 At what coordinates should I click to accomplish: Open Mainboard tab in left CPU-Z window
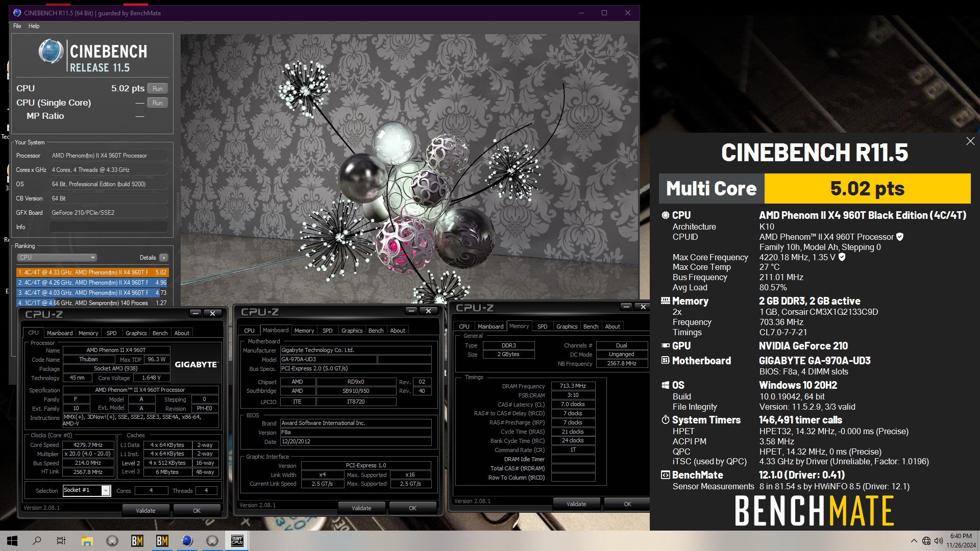tap(60, 333)
